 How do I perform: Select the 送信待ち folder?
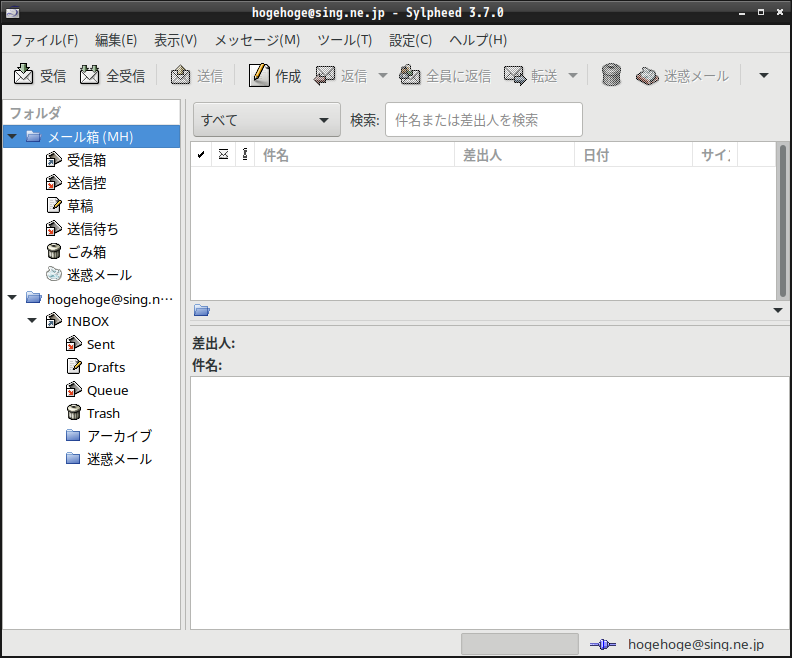[x=92, y=229]
